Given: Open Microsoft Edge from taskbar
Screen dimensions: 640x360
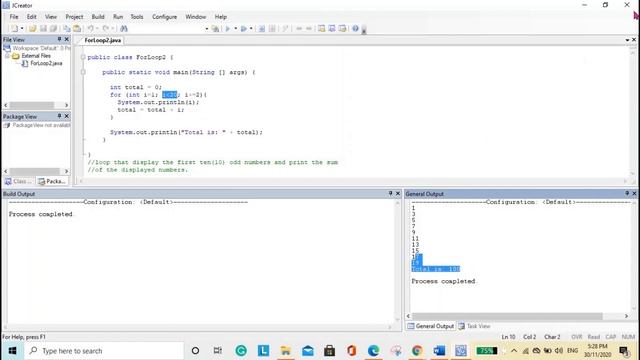Looking at the screenshot, I should pyautogui.click(x=373, y=351).
